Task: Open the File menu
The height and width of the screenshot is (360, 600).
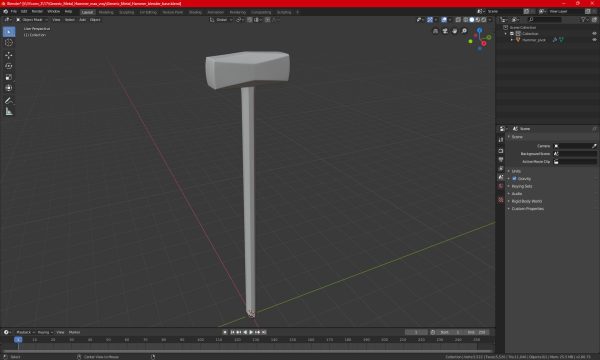Action: coord(14,11)
